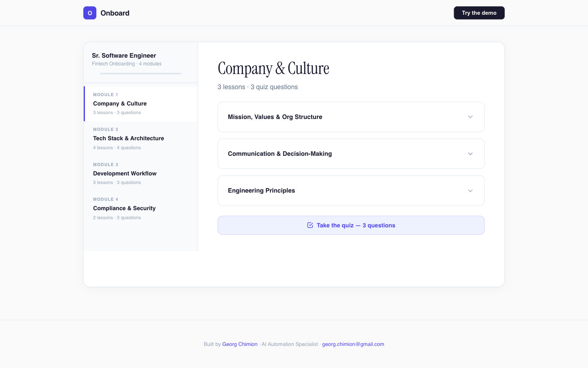Select Module 1 Company & Culture
The image size is (588, 368).
coord(141,104)
